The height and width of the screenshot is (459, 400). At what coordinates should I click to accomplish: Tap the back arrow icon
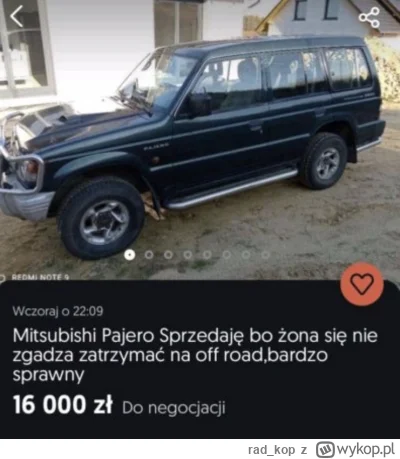[x=16, y=16]
